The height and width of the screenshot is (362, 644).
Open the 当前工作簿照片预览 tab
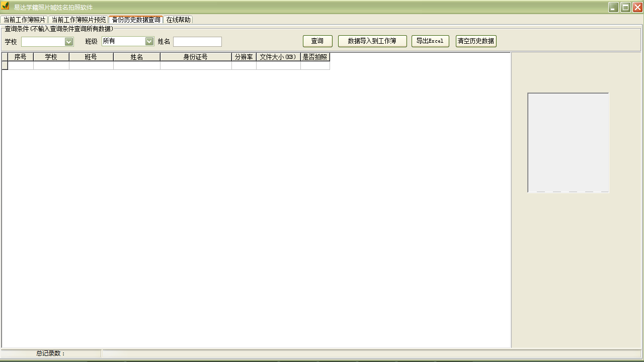78,20
